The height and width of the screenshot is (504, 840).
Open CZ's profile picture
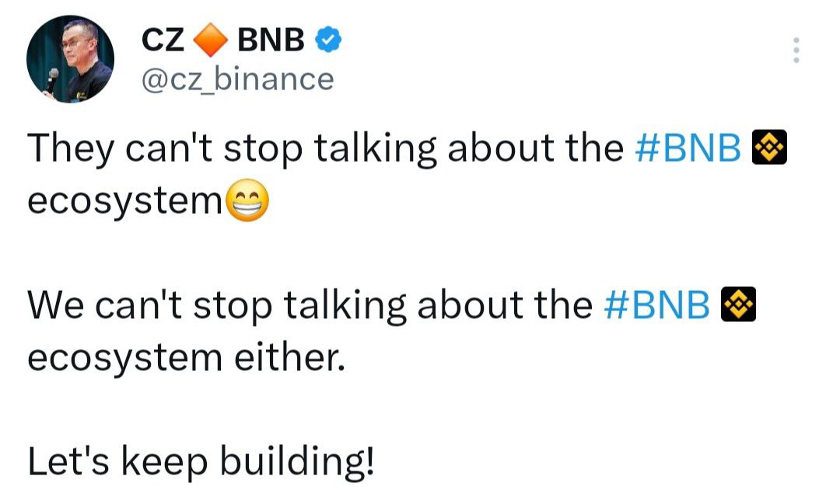70,59
